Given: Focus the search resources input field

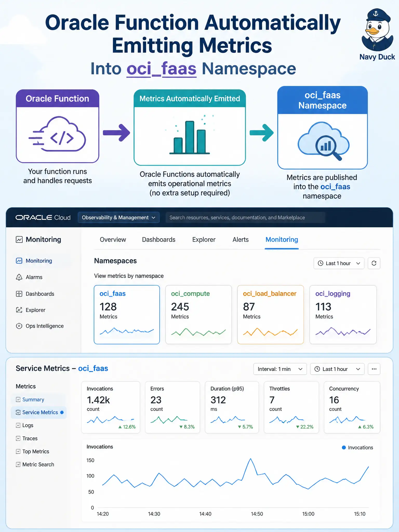Looking at the screenshot, I should pos(245,217).
